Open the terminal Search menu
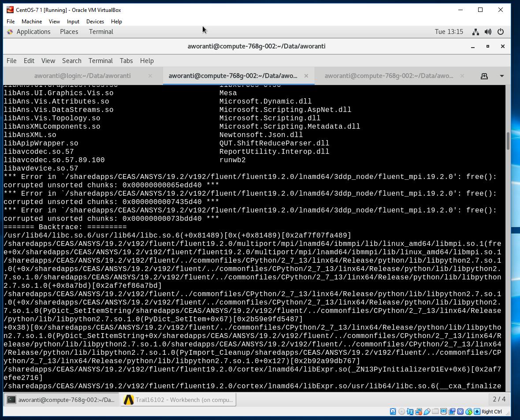 click(x=72, y=61)
